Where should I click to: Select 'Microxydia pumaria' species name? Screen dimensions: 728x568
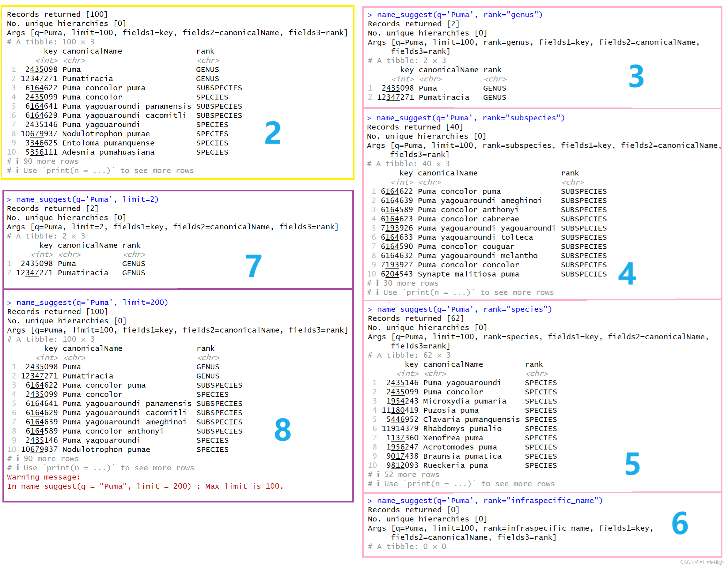pyautogui.click(x=465, y=401)
